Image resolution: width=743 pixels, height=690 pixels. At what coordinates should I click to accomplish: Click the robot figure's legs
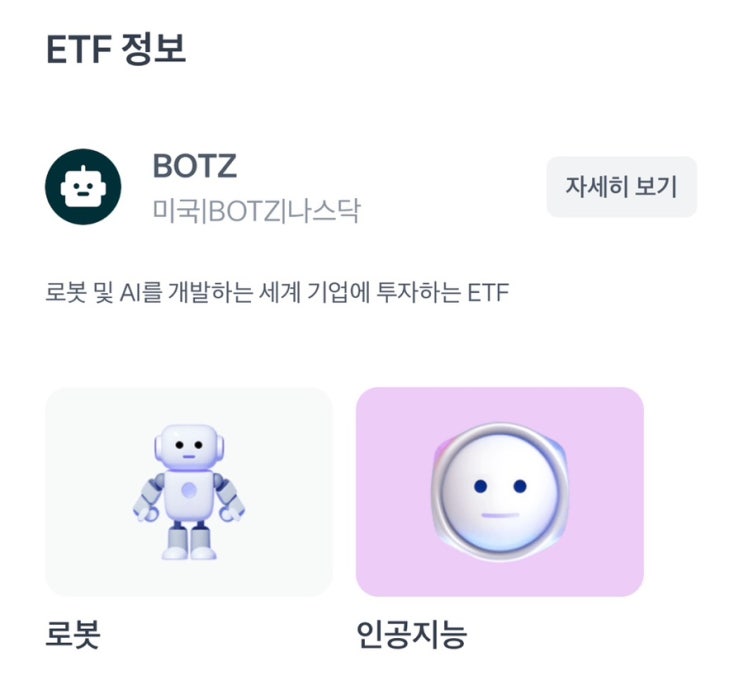[x=188, y=540]
